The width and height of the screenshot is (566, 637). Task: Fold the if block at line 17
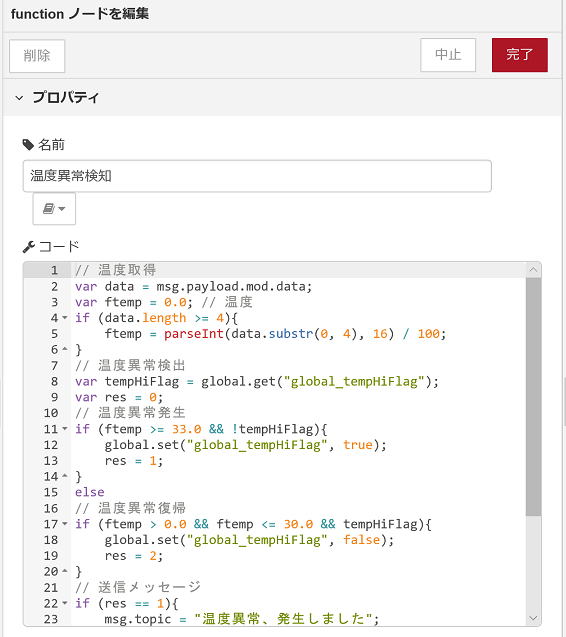pos(65,524)
